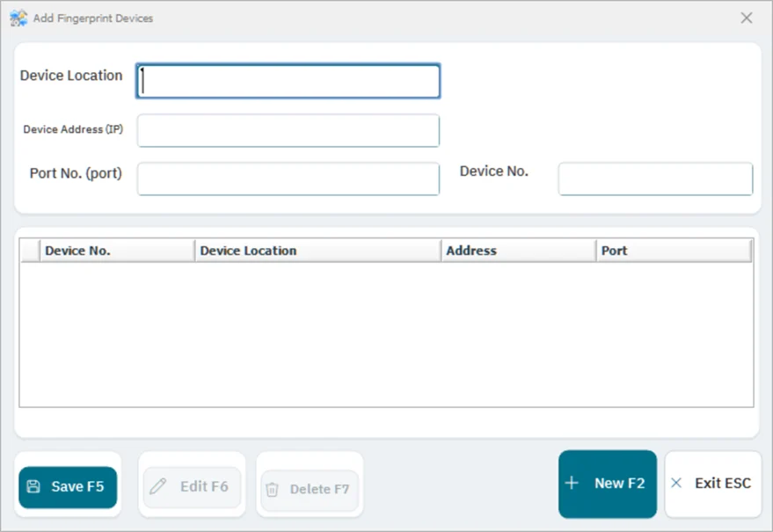Image resolution: width=773 pixels, height=532 pixels.
Task: Click the Device No. label beside its field
Action: (494, 171)
